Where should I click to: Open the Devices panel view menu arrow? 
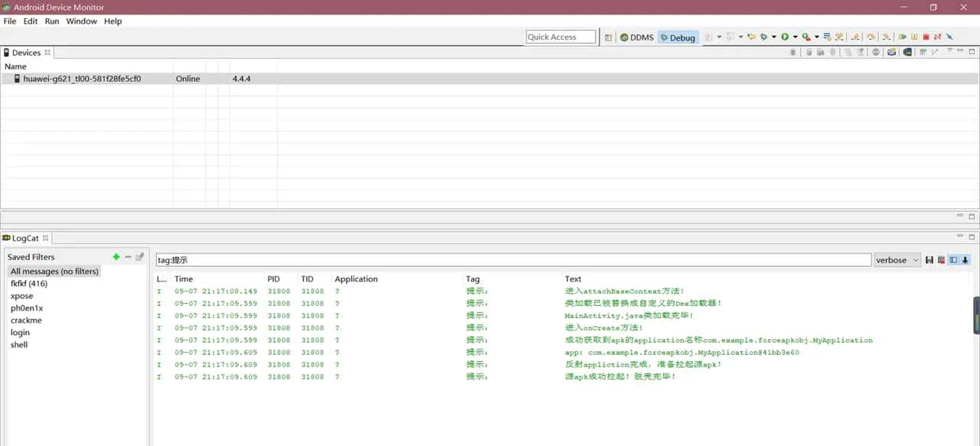click(x=949, y=51)
